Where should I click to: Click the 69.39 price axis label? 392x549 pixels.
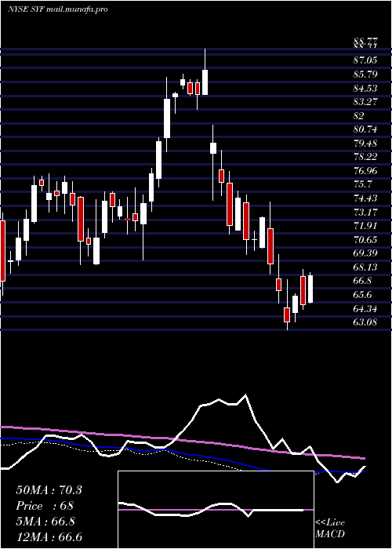(x=365, y=253)
